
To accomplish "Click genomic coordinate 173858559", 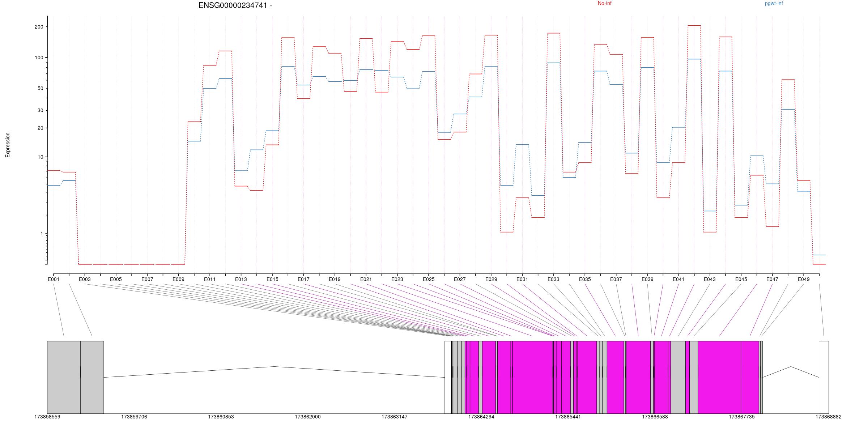I will (47, 417).
